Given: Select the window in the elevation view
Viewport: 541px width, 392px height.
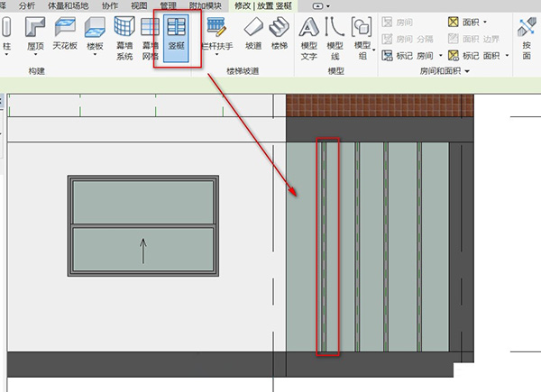Looking at the screenshot, I should (x=143, y=226).
